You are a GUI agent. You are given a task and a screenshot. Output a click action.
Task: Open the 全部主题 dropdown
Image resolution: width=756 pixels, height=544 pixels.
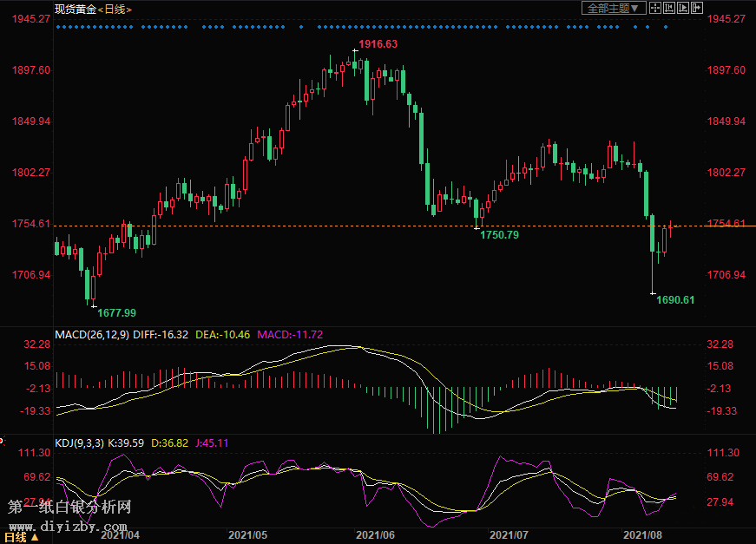tap(614, 8)
